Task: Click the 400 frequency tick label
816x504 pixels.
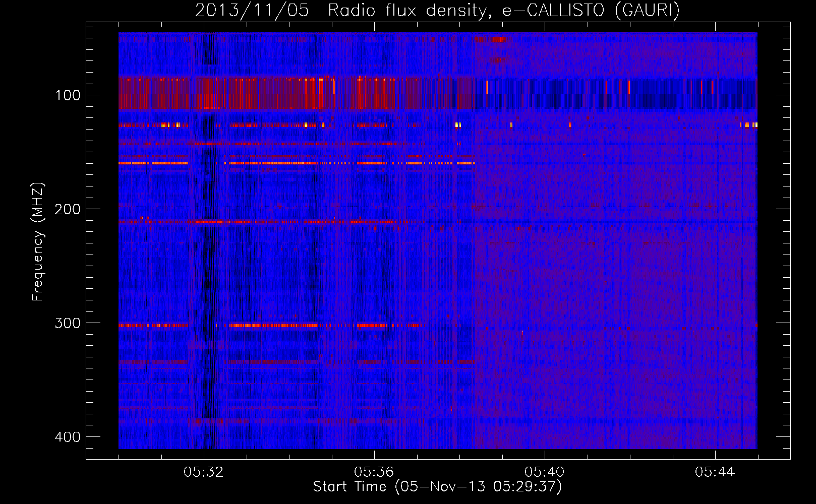Action: tap(68, 437)
